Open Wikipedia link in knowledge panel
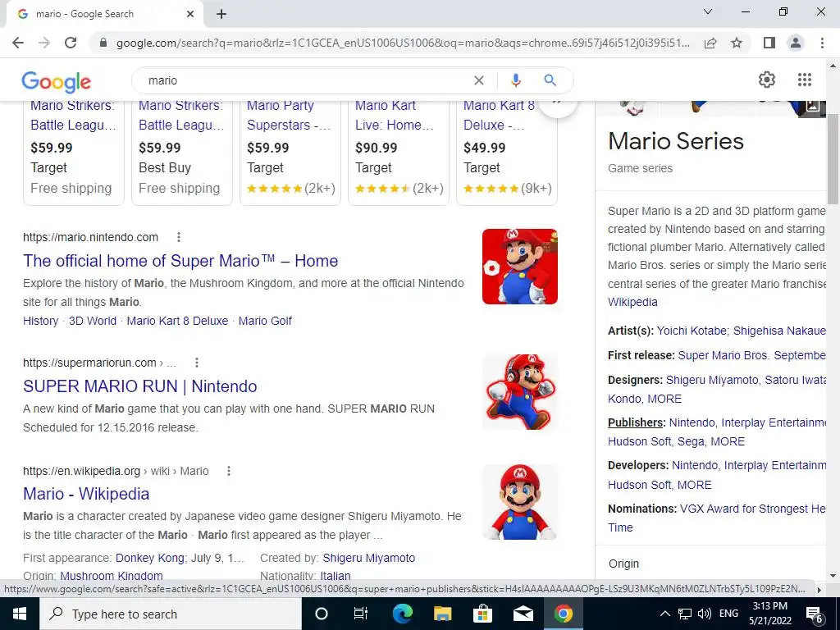Screen dimensions: 840x630 (632, 302)
